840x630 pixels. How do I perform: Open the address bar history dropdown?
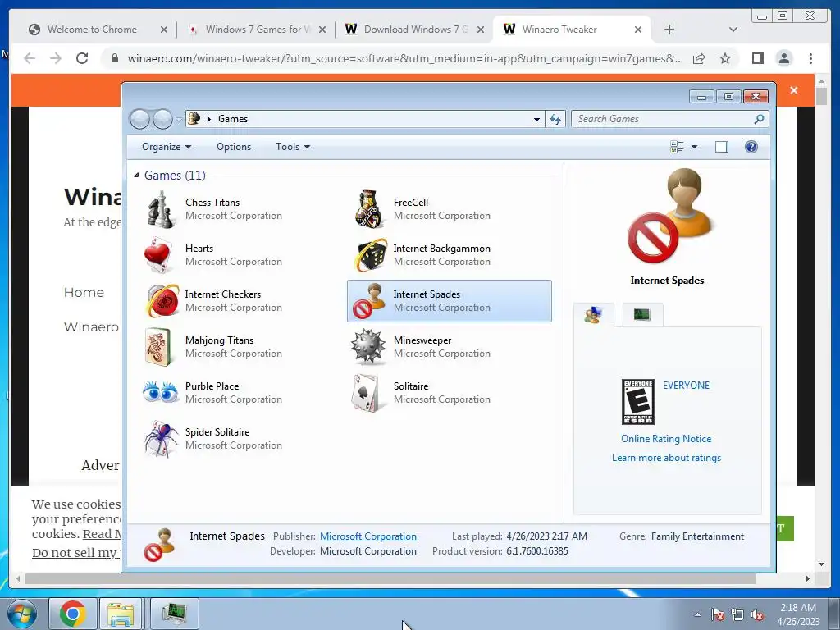click(x=536, y=120)
